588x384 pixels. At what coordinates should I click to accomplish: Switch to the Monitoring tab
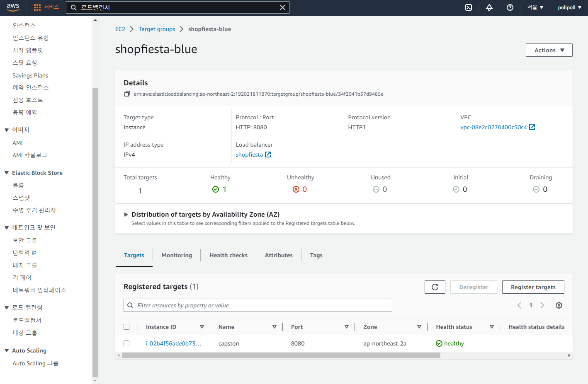177,255
